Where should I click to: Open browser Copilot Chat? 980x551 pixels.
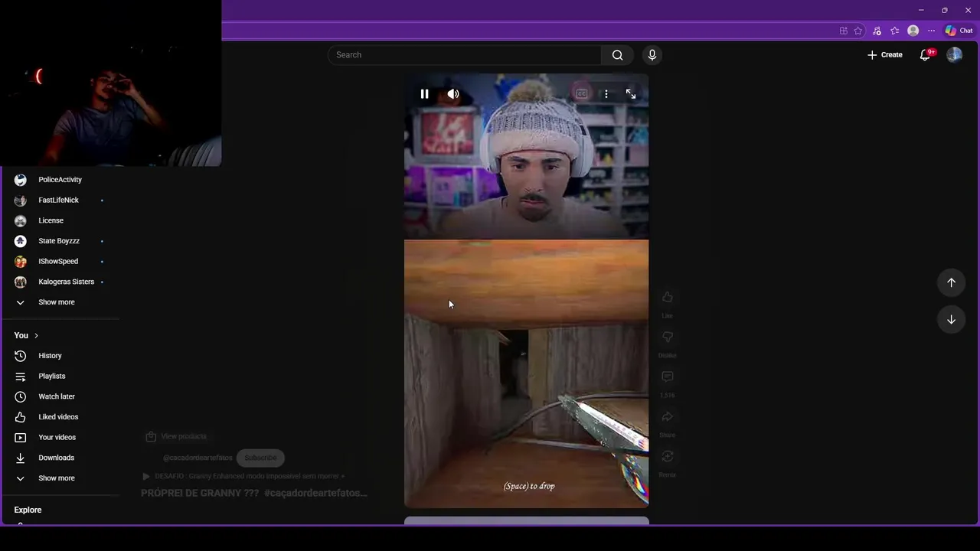click(x=959, y=31)
